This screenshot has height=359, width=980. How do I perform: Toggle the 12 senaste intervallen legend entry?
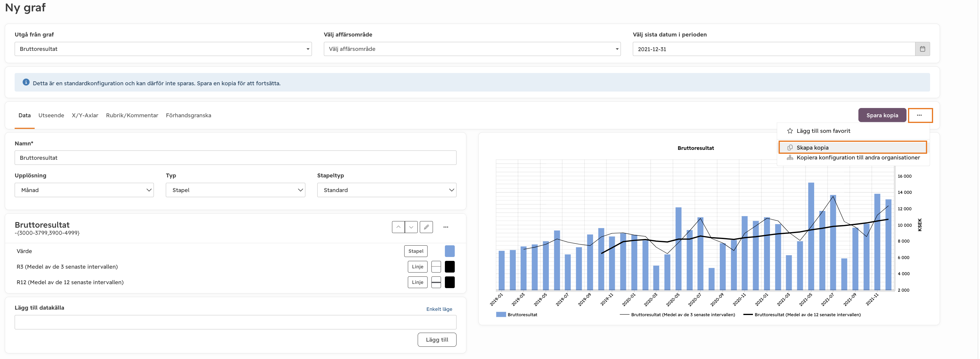[x=802, y=315]
